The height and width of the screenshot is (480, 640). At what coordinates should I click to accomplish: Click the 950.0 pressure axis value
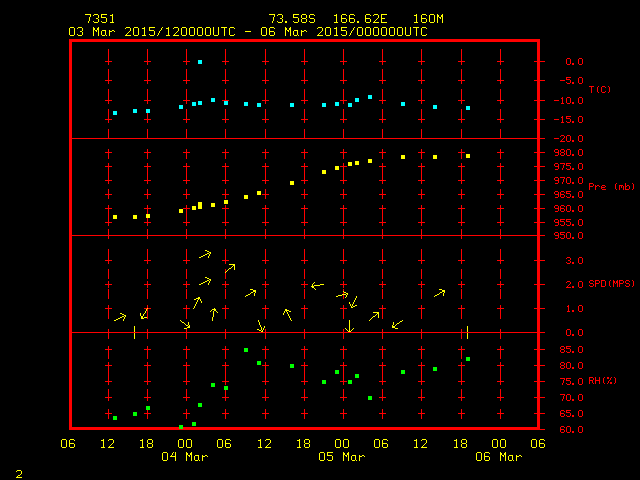click(568, 236)
